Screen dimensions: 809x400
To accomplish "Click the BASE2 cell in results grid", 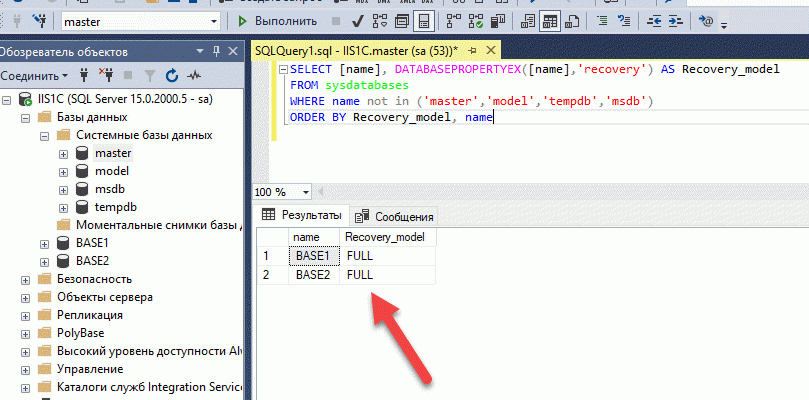I will point(313,273).
